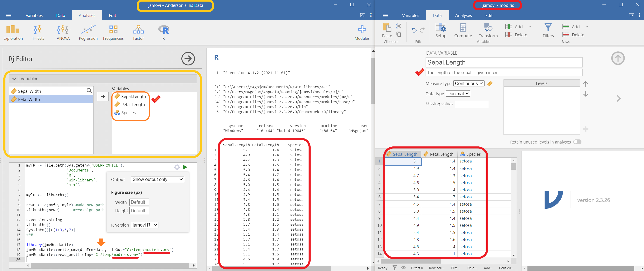Image resolution: width=644 pixels, height=271 pixels.
Task: Click the Copy icon in modiris clipboard
Action: (x=398, y=34)
